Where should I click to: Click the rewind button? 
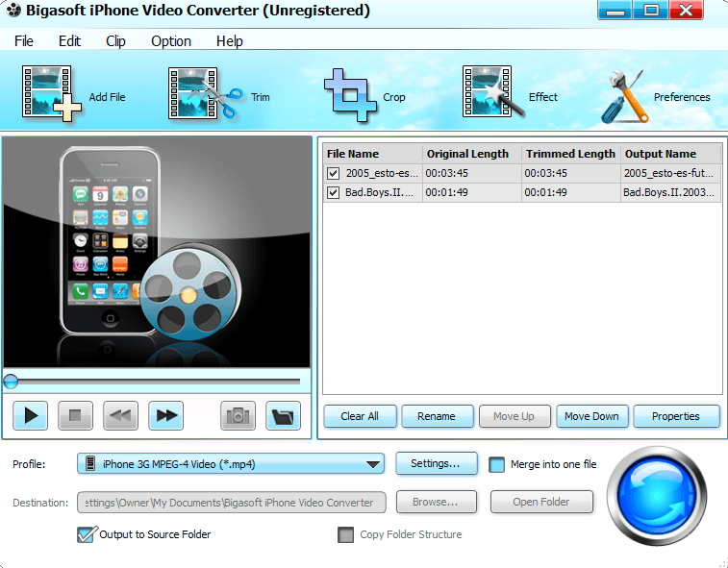[120, 416]
